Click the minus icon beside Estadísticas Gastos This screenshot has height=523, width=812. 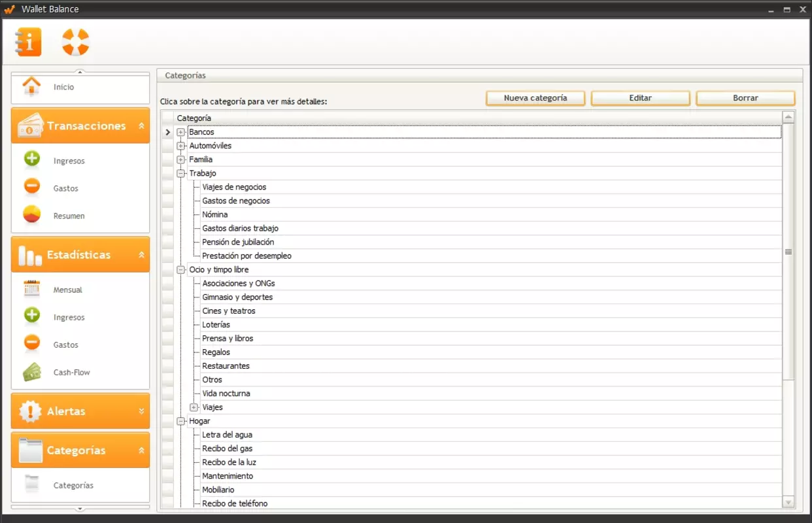(x=32, y=343)
